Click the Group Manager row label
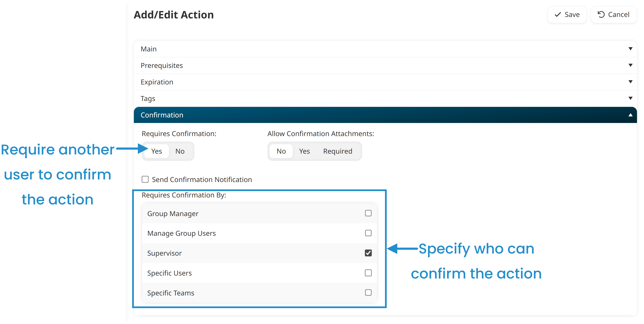This screenshot has width=644, height=324. (x=173, y=214)
